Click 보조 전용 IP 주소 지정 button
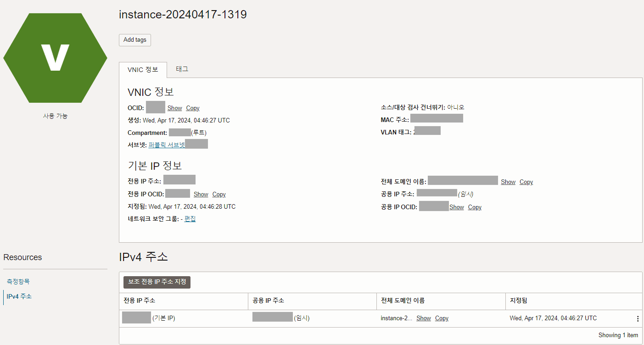 [x=157, y=282]
